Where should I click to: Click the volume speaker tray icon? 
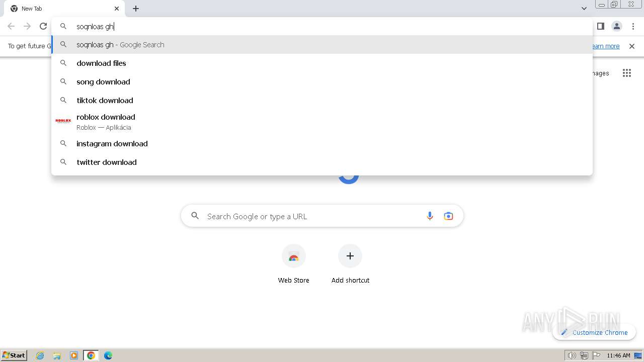[x=572, y=355]
